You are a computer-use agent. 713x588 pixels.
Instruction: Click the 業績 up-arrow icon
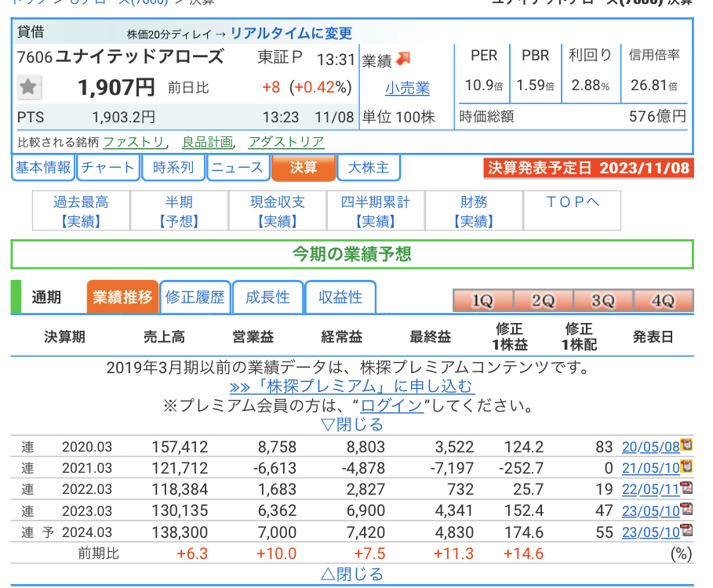pos(403,59)
